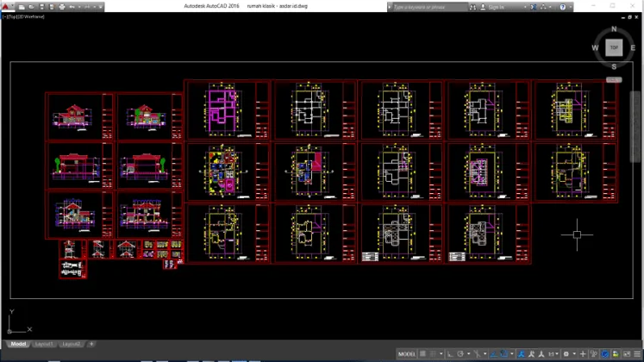This screenshot has width=644, height=362.
Task: Toggle the grid display in status bar
Action: pyautogui.click(x=422, y=353)
